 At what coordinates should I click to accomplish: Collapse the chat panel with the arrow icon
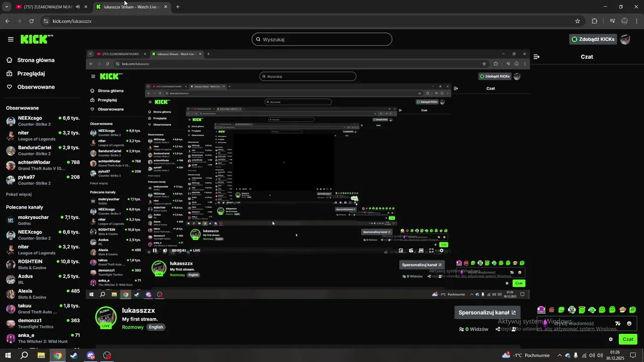[536, 57]
